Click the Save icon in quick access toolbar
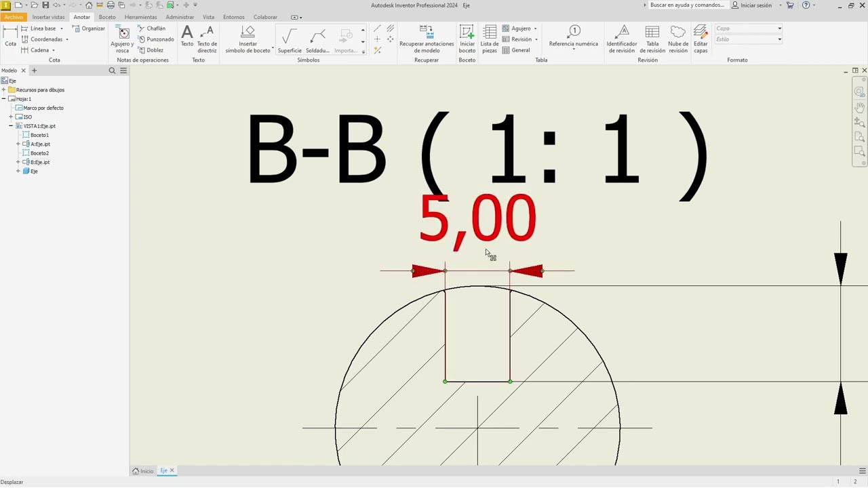 coord(45,5)
